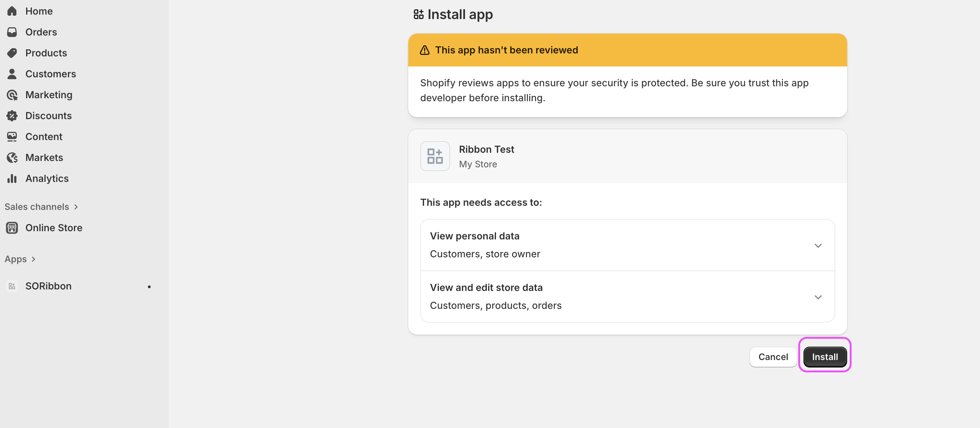Select the Orders icon in sidebar
Image resolution: width=980 pixels, height=428 pixels.
(x=13, y=32)
